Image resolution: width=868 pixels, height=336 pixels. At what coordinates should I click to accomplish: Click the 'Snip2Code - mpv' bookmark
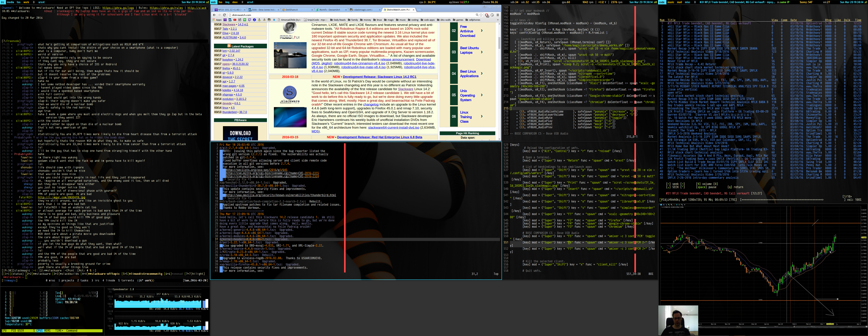tap(316, 20)
